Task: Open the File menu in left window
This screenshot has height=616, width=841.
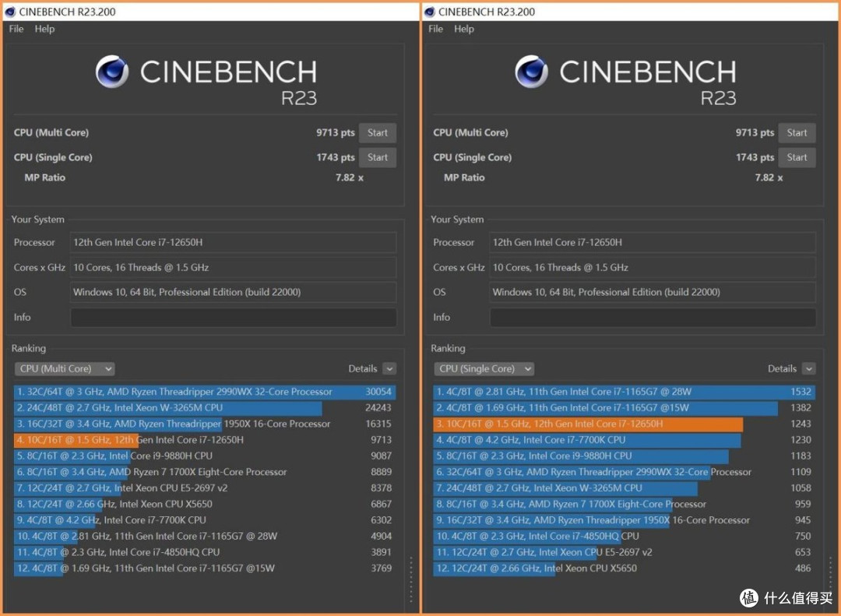Action: 16,29
